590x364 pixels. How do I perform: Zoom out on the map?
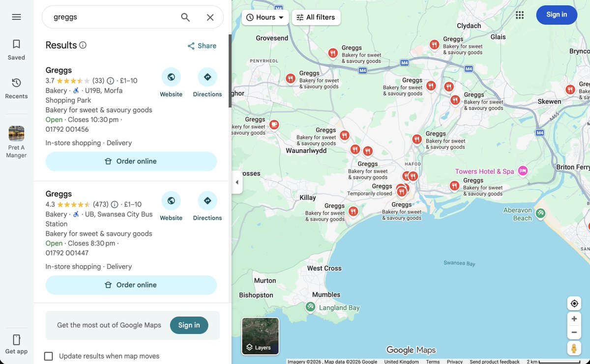[574, 333]
